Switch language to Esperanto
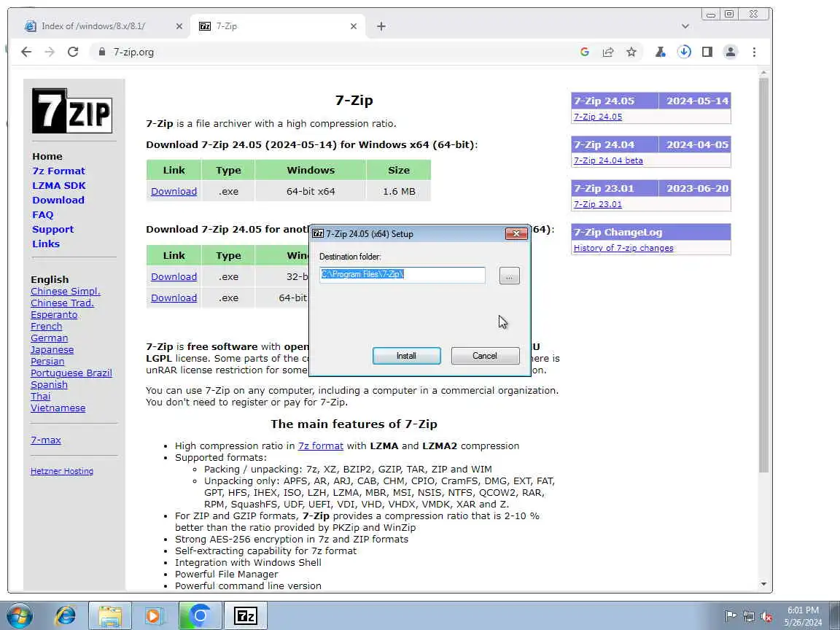Viewport: 840px width, 630px height. point(54,314)
